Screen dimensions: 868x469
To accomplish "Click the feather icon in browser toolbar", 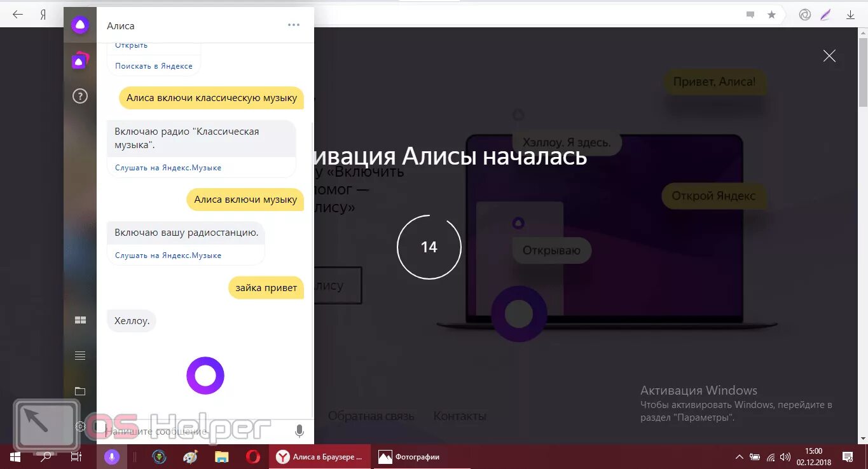I will point(826,15).
